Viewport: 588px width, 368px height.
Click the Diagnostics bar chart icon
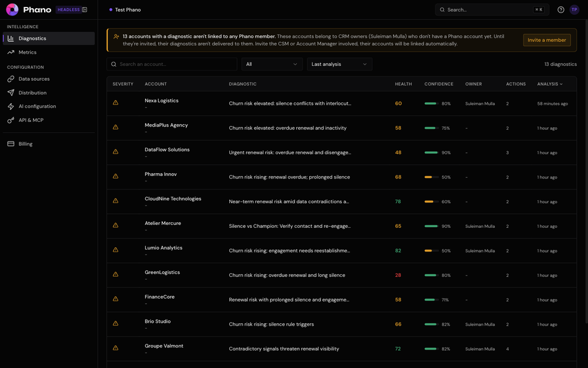[x=11, y=38]
